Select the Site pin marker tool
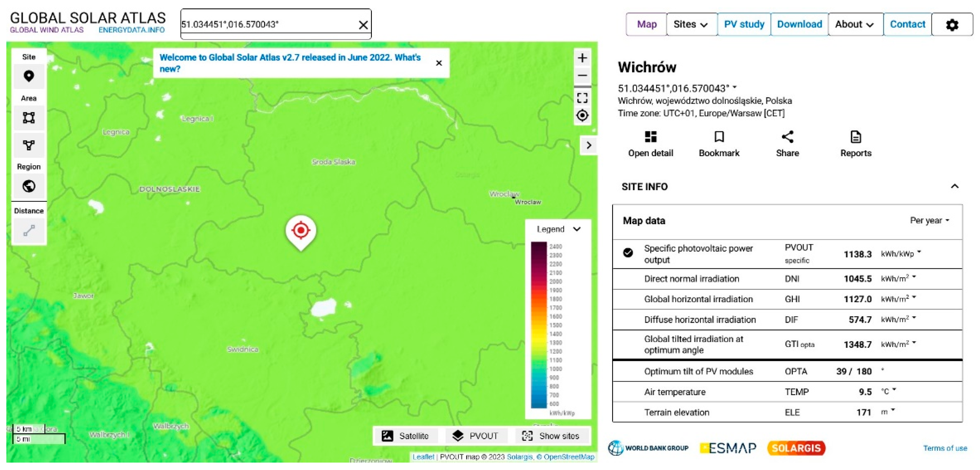Image resolution: width=980 pixels, height=470 pixels. click(29, 76)
